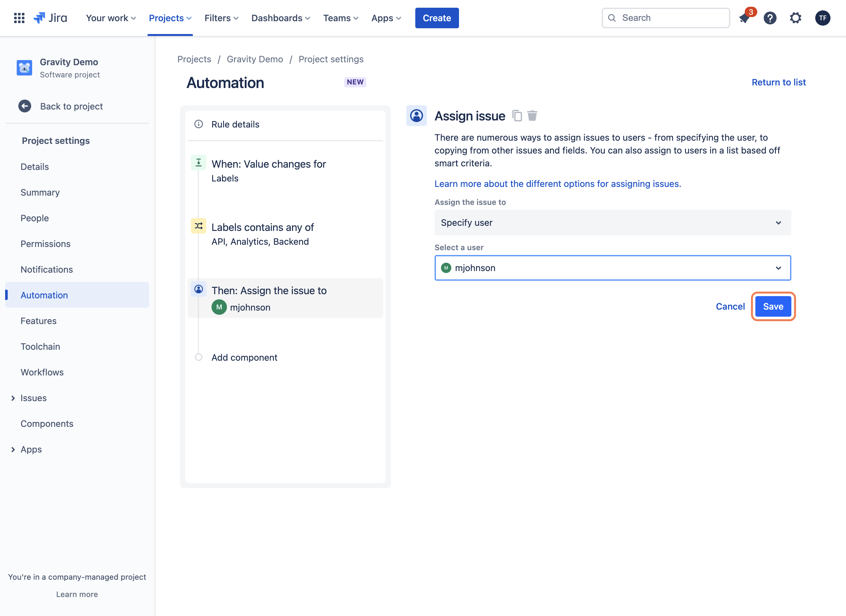Click the Gravity Demo project avatar
This screenshot has height=616, width=846.
(24, 68)
